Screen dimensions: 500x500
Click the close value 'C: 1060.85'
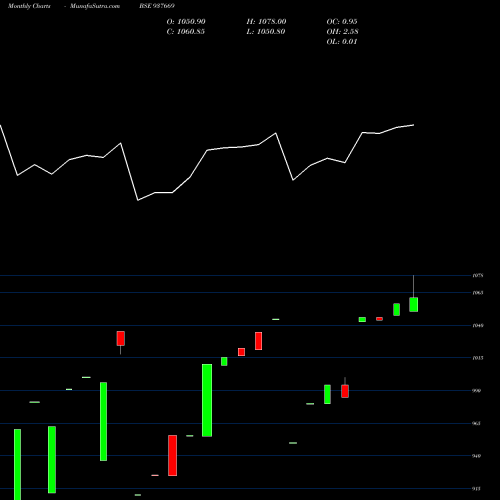click(186, 32)
